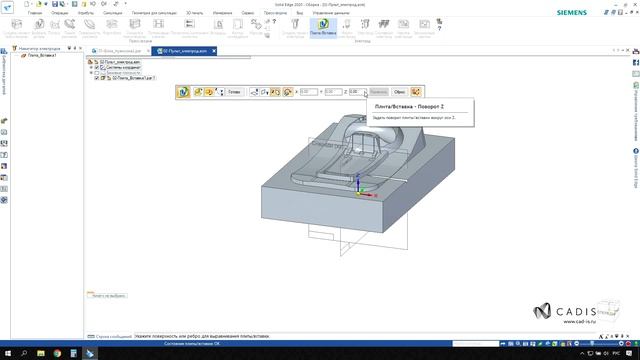The width and height of the screenshot is (640, 360).
Task: Switch to the Измерения ribbon tab
Action: point(222,13)
